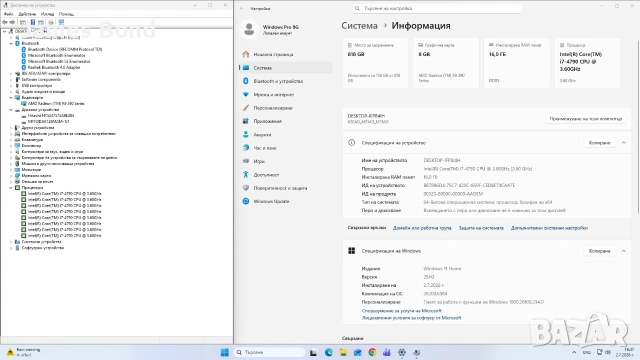Viewport: 640px width, 360px height.
Task: Select Система in Settings sidebar
Action: (286, 68)
